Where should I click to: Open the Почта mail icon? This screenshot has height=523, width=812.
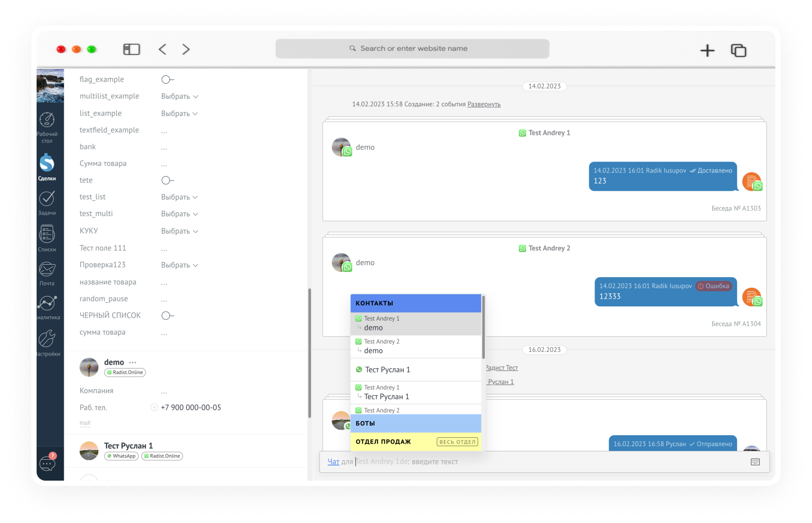click(x=47, y=269)
